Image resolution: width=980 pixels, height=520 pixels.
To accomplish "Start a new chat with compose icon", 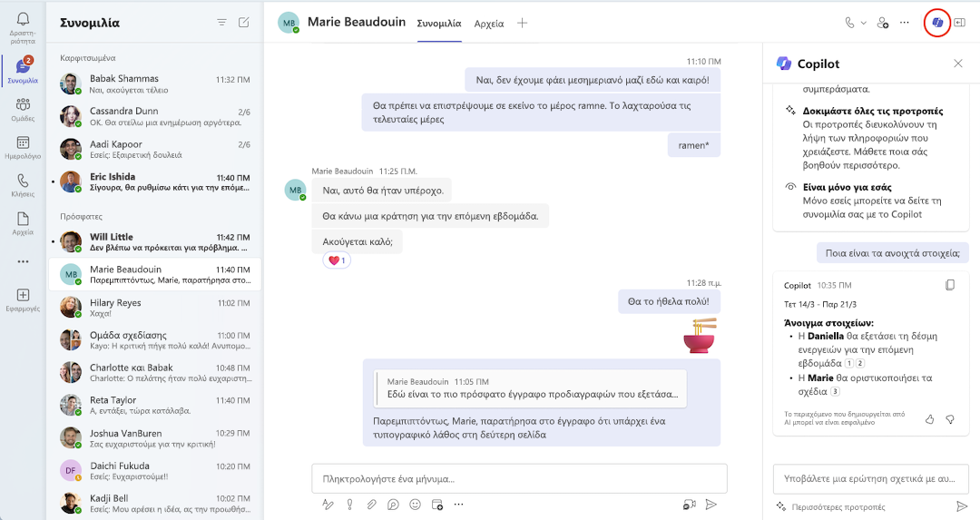I will point(244,23).
